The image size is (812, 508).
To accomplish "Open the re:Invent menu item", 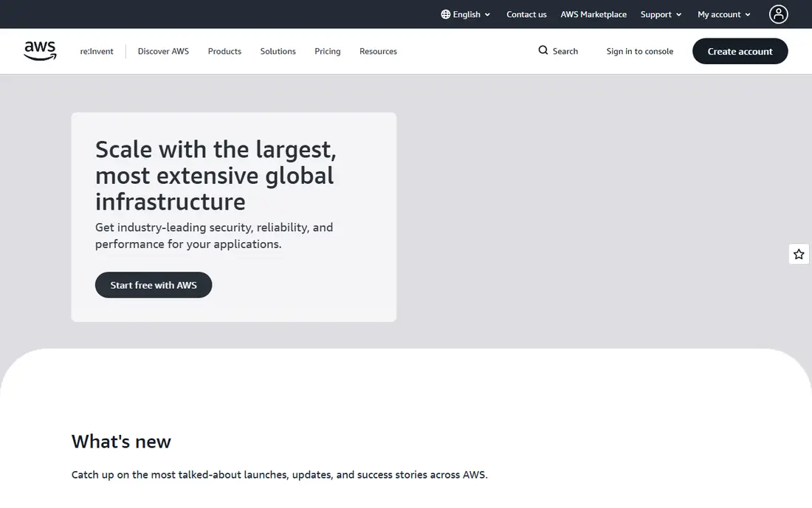I will 96,51.
